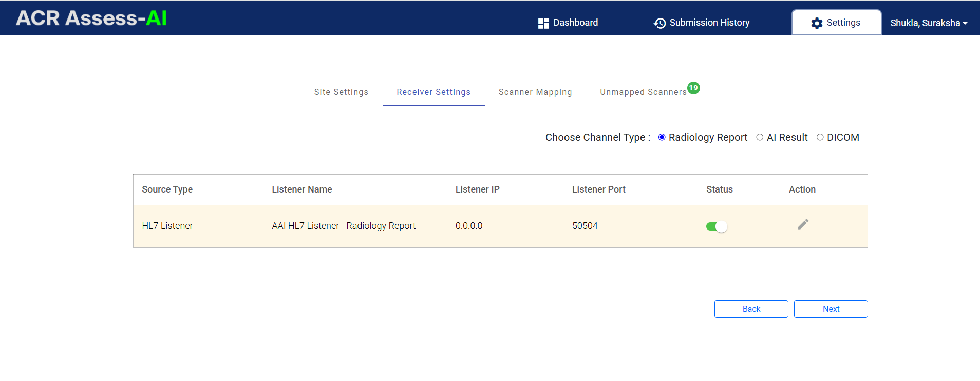The image size is (980, 381).
Task: Switch to the Site Settings tab
Action: [x=341, y=92]
